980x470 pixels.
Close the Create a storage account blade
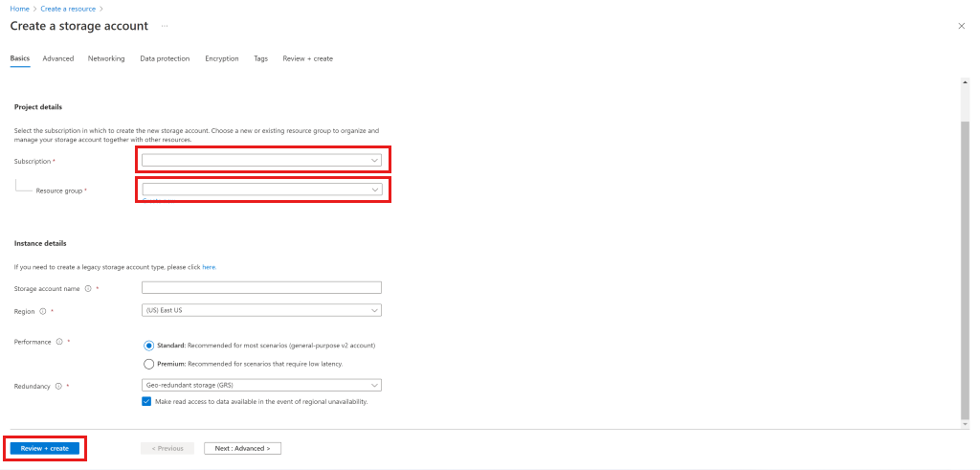(x=962, y=26)
